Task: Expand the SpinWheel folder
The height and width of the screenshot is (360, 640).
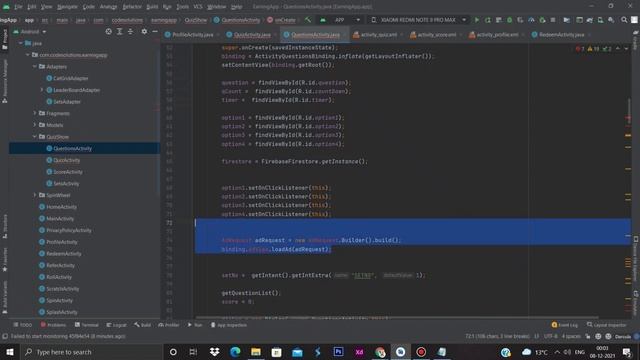Action: (x=35, y=195)
